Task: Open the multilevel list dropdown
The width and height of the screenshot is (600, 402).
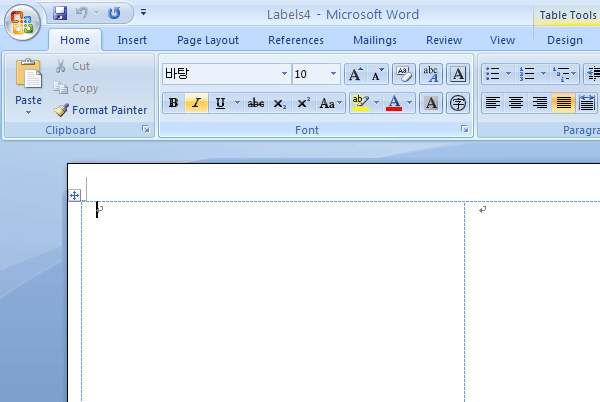Action: 574,74
